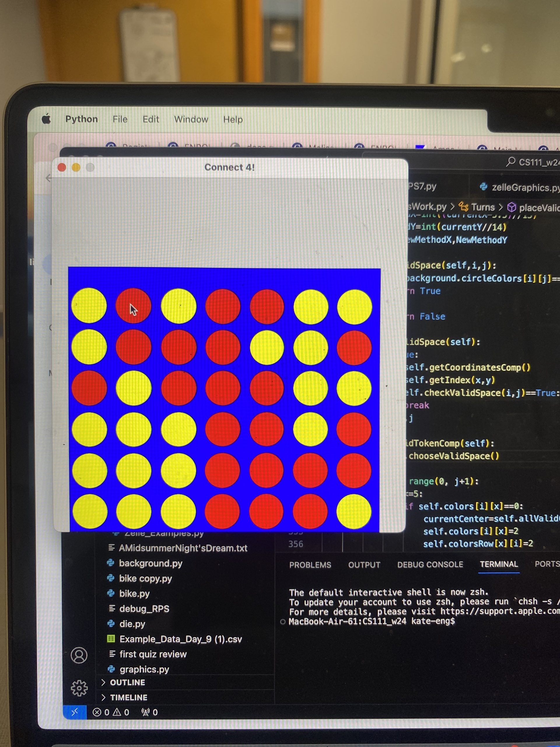Viewport: 560px width, 747px height.
Task: Open the Help menu
Action: pos(233,120)
